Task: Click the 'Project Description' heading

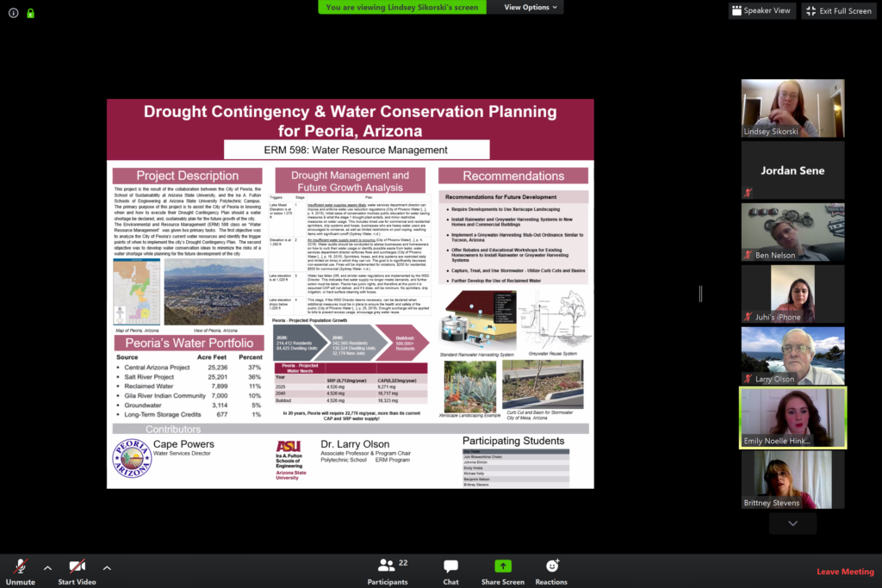Action: click(187, 176)
